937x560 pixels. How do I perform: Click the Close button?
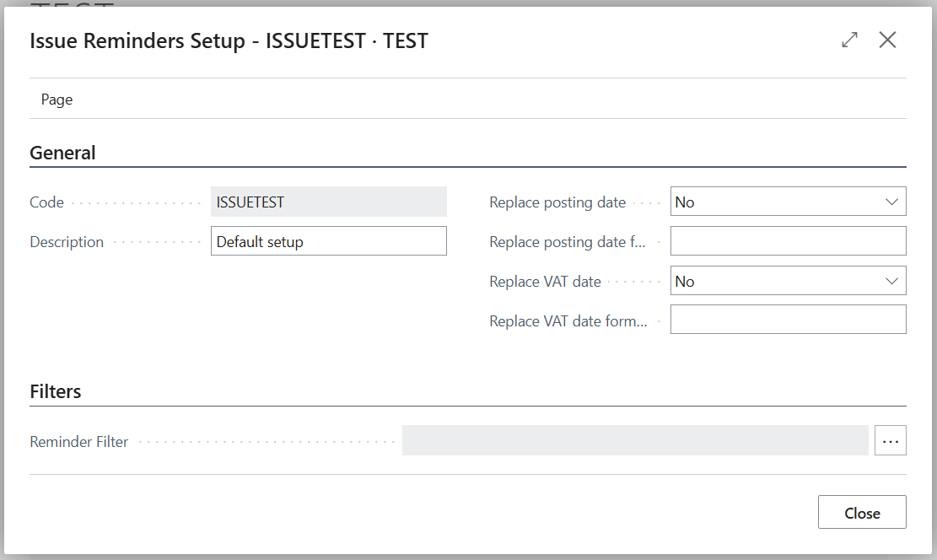[x=862, y=512]
